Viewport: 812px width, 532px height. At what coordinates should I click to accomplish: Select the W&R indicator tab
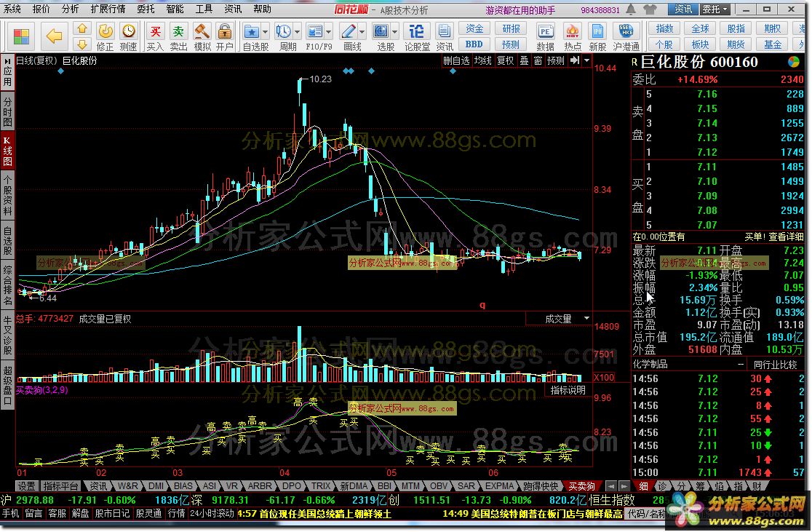127,486
